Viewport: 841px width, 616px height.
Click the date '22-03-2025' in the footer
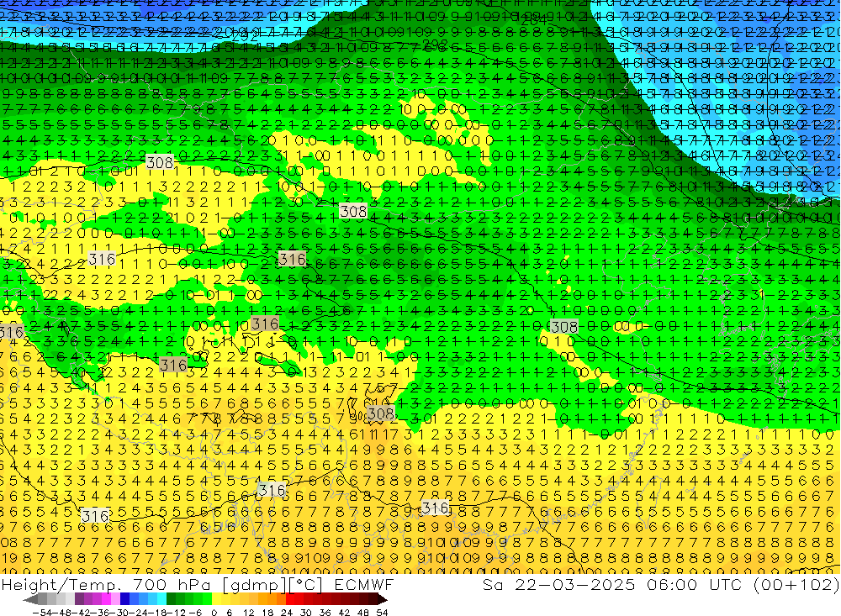tap(575, 584)
